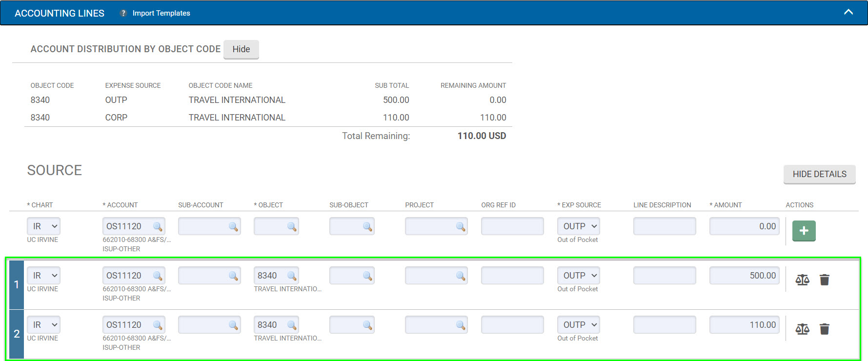
Task: Open chart IR dropdown on line 2
Action: pyautogui.click(x=44, y=325)
